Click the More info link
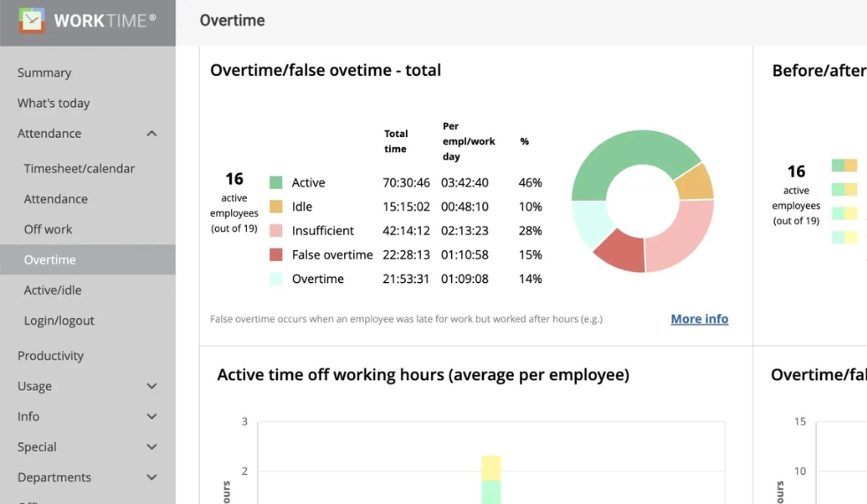 tap(700, 319)
